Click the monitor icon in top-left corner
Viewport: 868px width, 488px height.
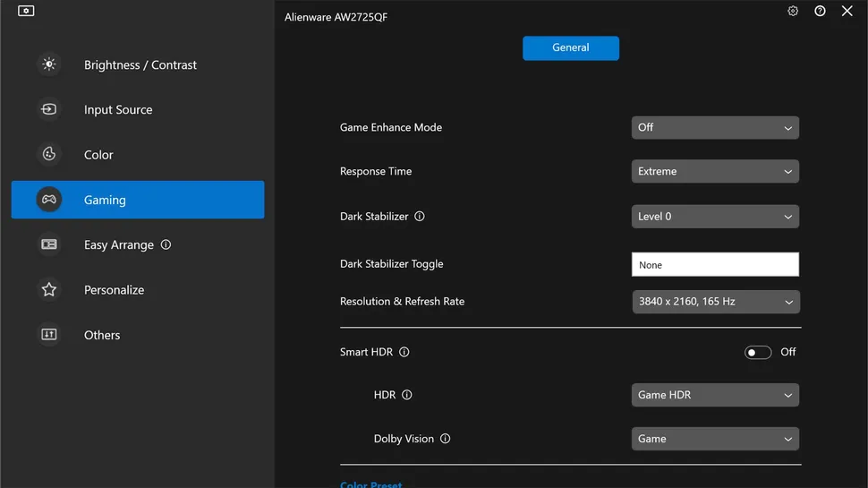(x=26, y=12)
